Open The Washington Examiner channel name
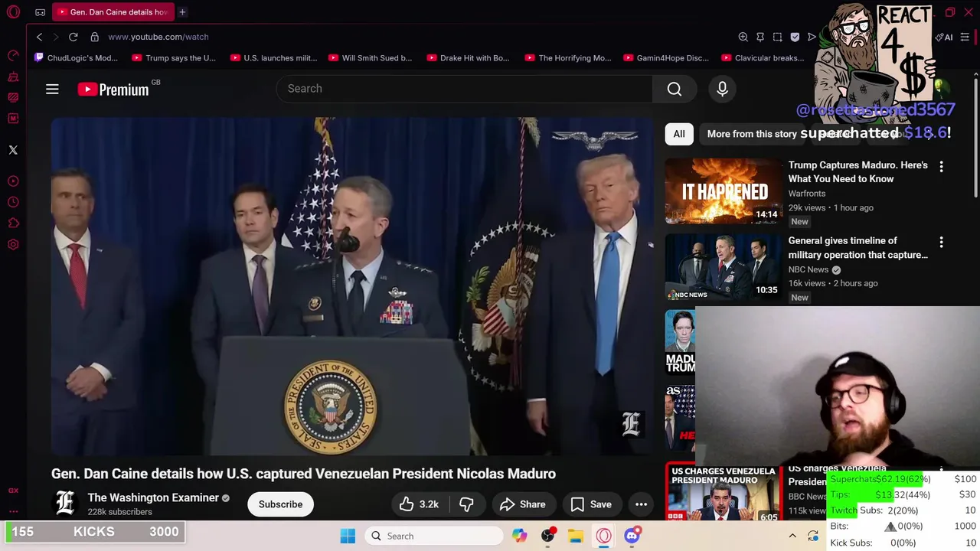The image size is (980, 551). tap(153, 497)
